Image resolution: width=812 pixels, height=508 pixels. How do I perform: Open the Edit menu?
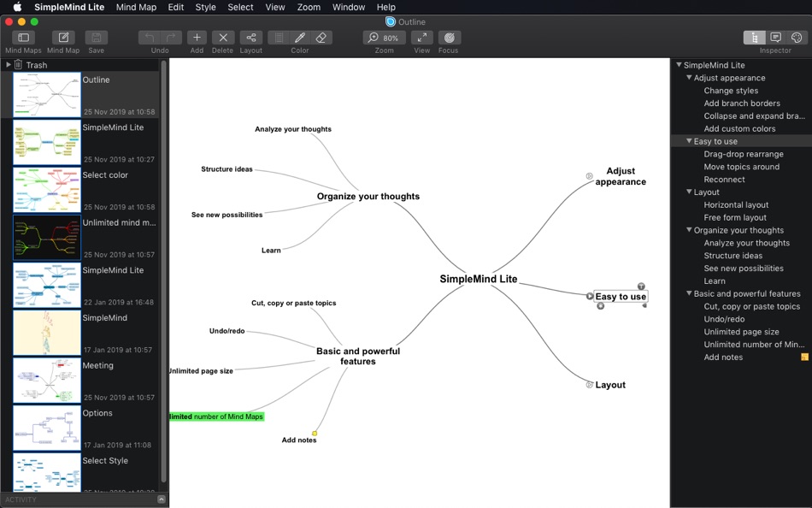click(x=176, y=7)
